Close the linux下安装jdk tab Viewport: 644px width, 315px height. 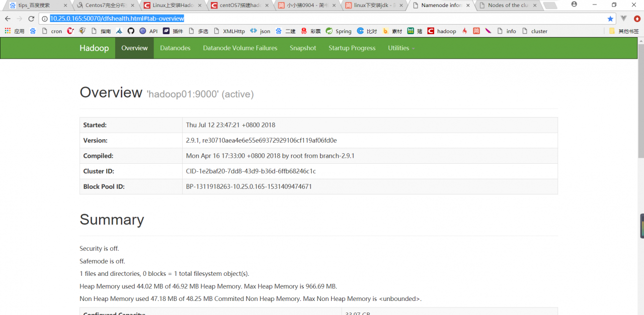tap(401, 5)
